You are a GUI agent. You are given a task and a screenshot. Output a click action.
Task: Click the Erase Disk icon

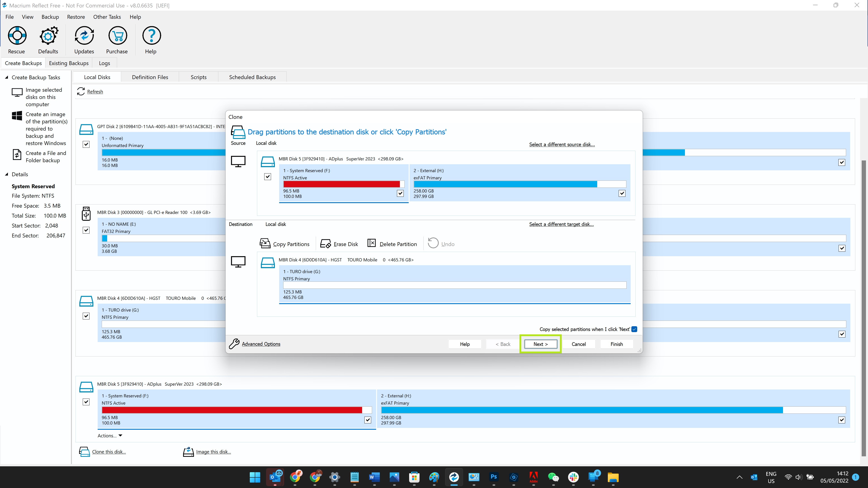point(325,244)
